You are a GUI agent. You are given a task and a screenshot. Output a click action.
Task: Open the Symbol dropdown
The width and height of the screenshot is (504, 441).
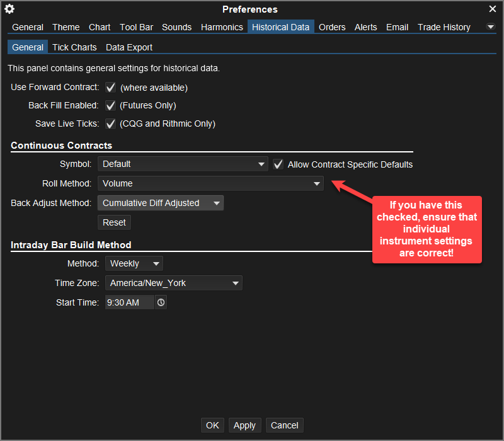[x=183, y=164]
